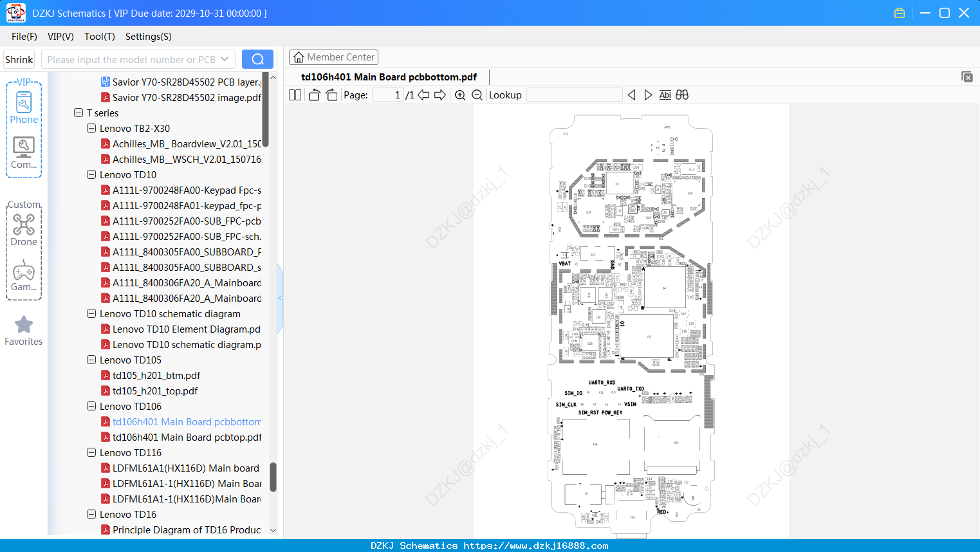Click the Lookup search text field
This screenshot has width=980, height=552.
pos(574,95)
